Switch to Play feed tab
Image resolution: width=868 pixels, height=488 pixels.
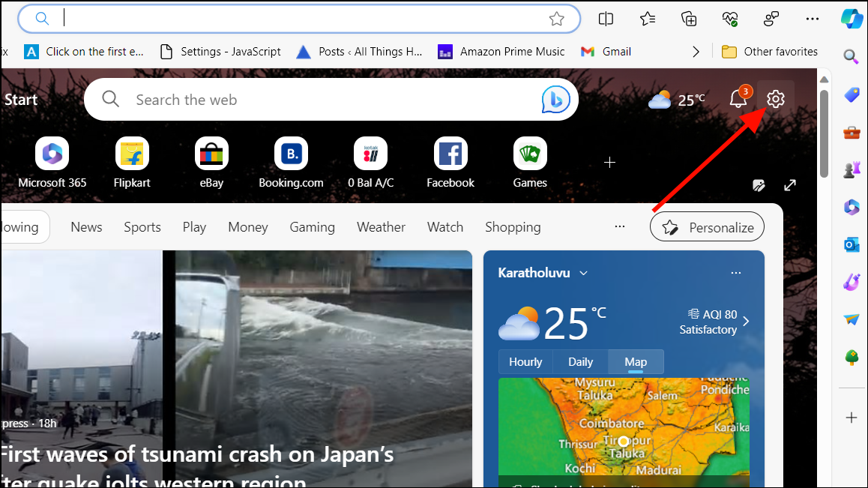(194, 227)
